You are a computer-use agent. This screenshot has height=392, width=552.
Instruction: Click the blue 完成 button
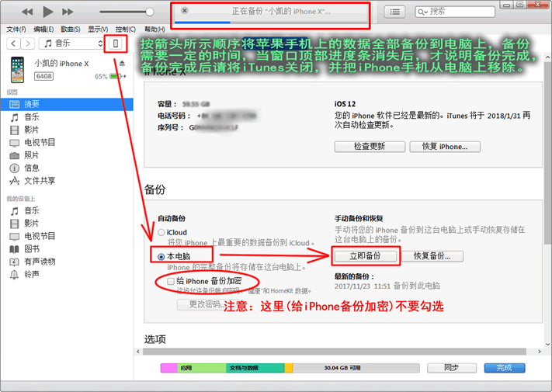coord(505,368)
